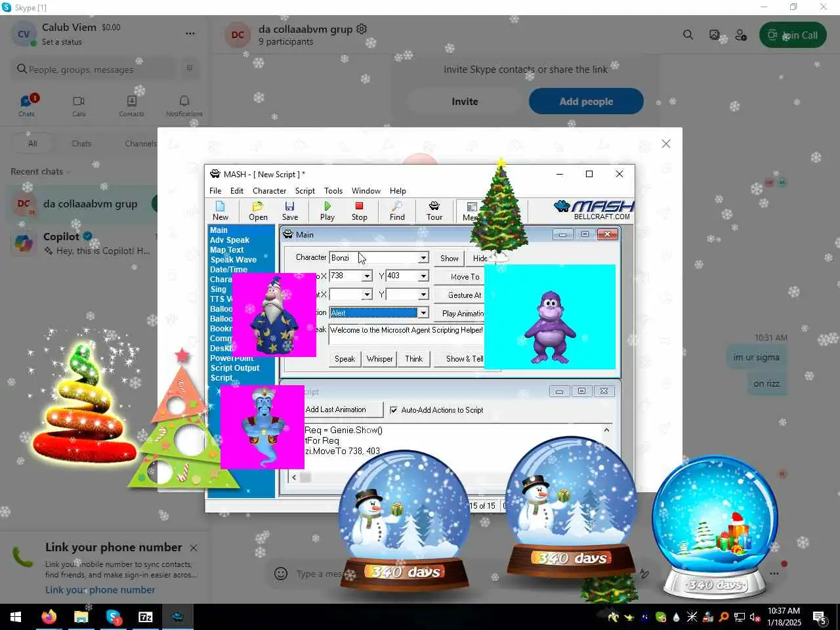This screenshot has width=840, height=630.
Task: Click the search-in-conversation magnifier icon
Action: (688, 35)
